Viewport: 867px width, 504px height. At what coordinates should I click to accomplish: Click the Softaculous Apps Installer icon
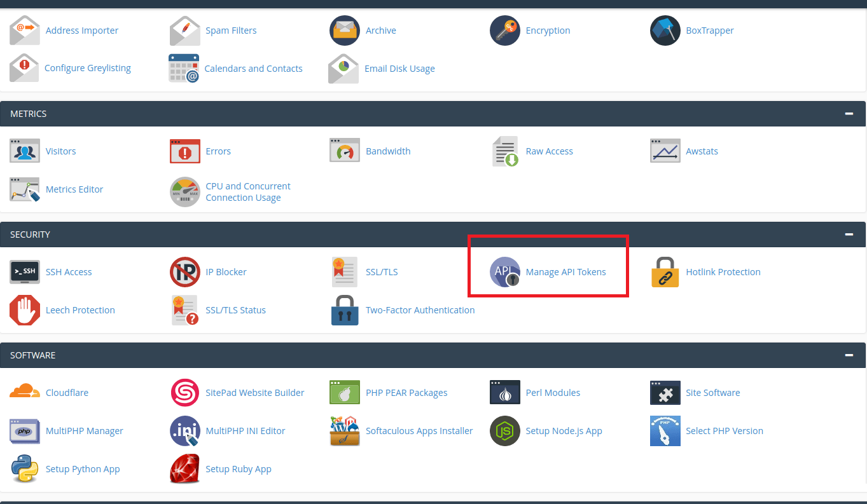(345, 431)
